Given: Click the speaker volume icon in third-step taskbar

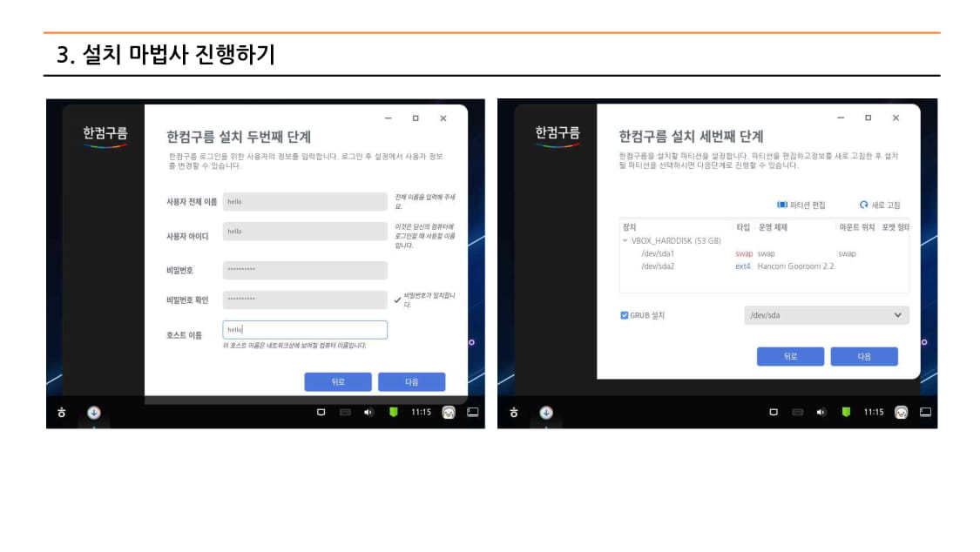Looking at the screenshot, I should pos(821,412).
